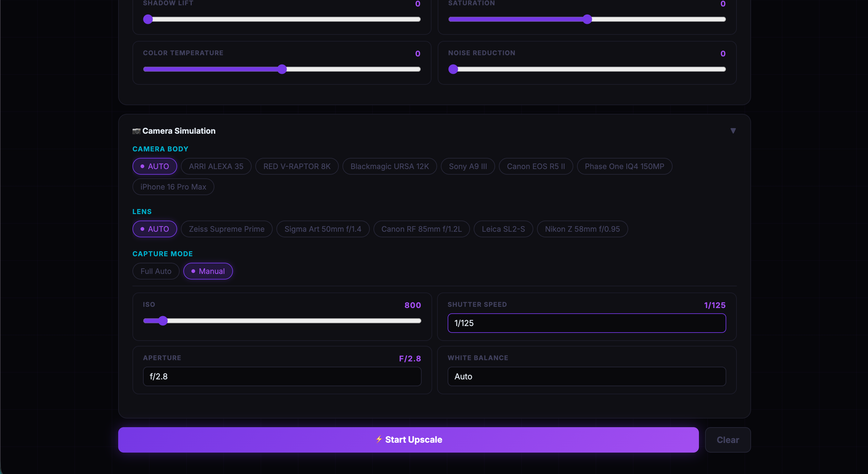Pick Canon RF 85mm f/1.2L lens
The image size is (868, 474).
[422, 229]
